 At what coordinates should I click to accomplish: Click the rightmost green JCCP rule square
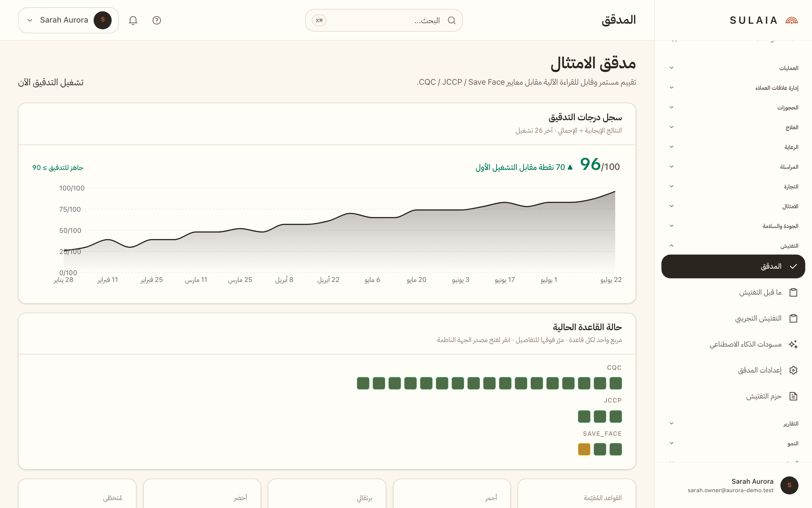pos(615,417)
